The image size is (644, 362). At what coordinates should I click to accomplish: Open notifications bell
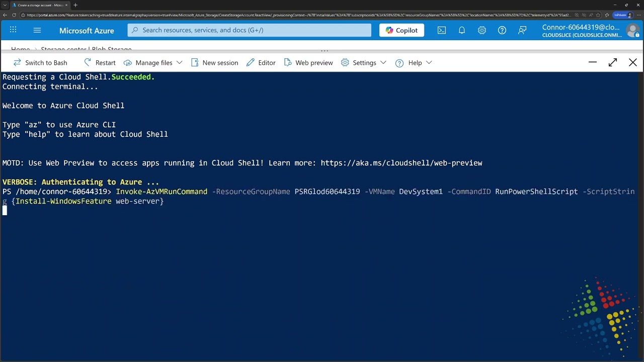coord(462,30)
